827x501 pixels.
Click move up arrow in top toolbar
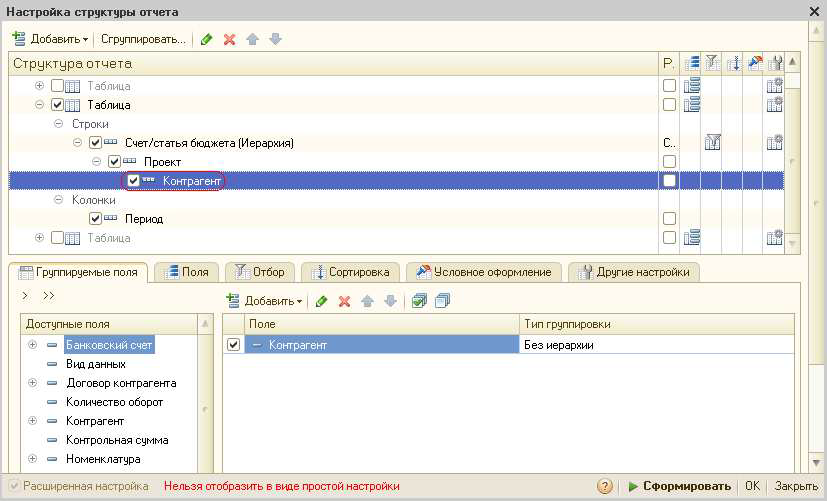coord(253,39)
